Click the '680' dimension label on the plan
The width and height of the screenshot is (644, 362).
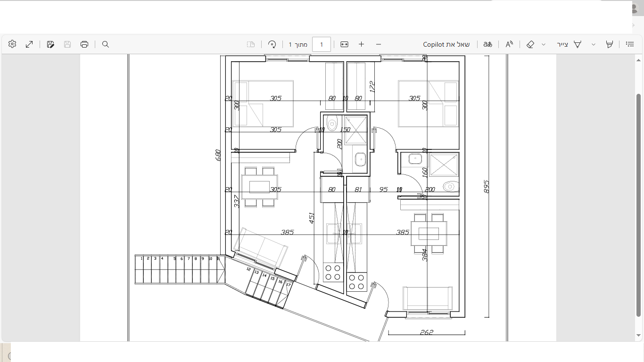click(218, 155)
